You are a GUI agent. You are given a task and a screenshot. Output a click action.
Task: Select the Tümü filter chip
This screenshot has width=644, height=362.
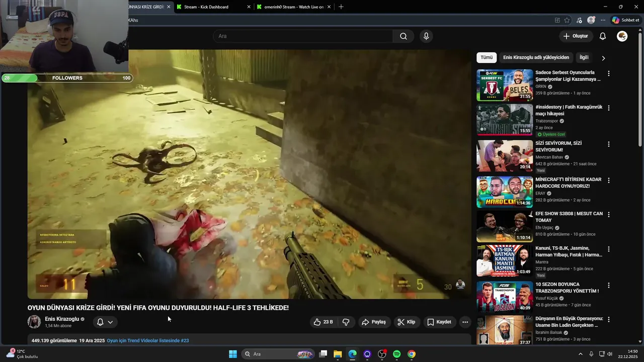pyautogui.click(x=487, y=57)
